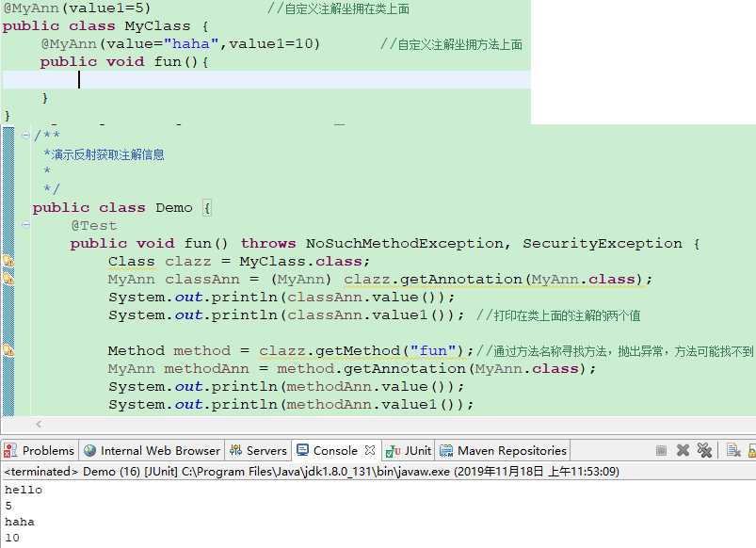
Task: Click warning marker on the Method method line
Action: click(x=8, y=350)
